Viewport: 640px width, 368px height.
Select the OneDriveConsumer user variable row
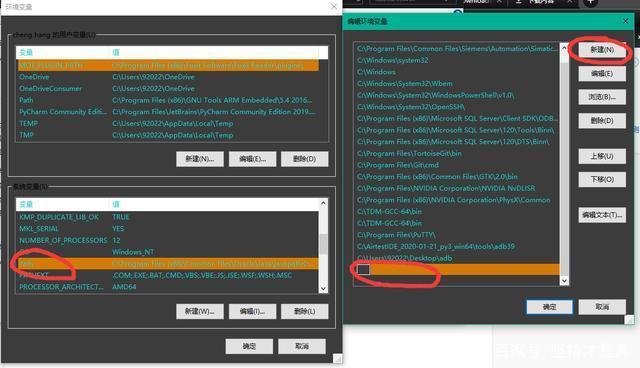(x=168, y=89)
